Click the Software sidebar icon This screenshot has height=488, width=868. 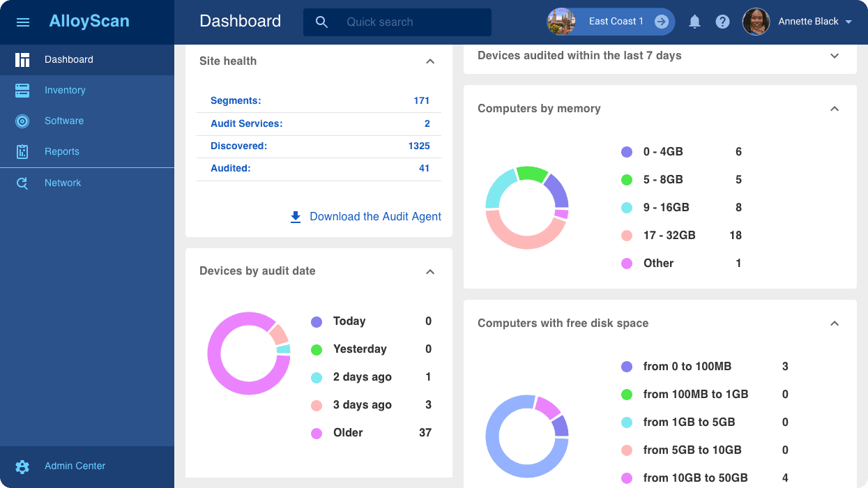tap(22, 121)
